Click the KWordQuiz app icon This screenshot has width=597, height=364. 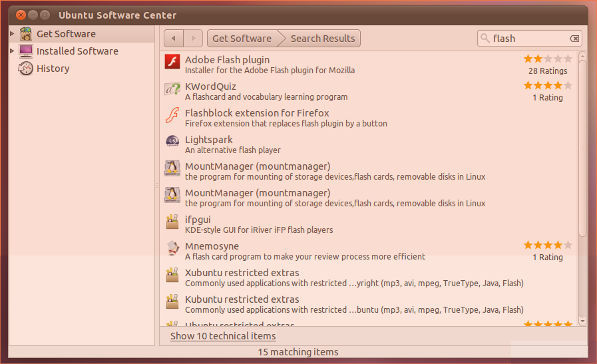[x=172, y=89]
